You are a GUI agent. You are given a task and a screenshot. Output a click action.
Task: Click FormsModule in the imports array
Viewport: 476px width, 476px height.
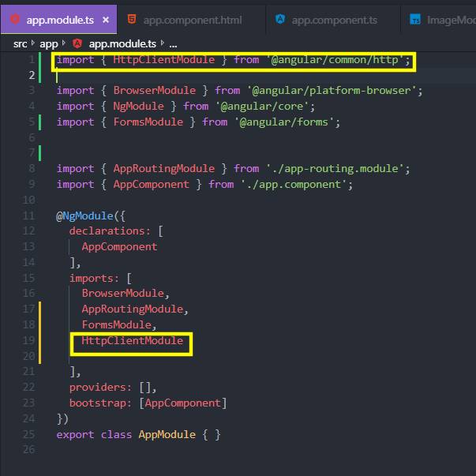point(117,324)
